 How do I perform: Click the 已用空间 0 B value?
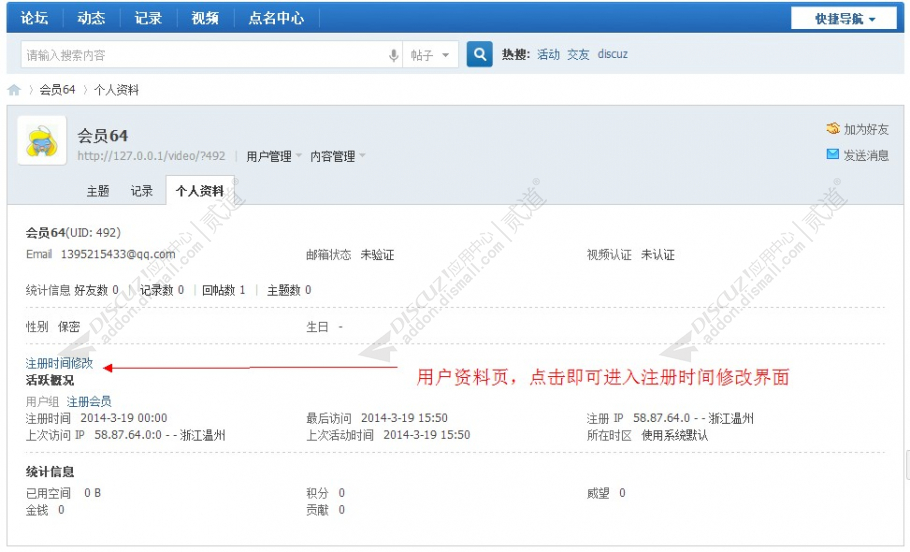click(x=92, y=493)
